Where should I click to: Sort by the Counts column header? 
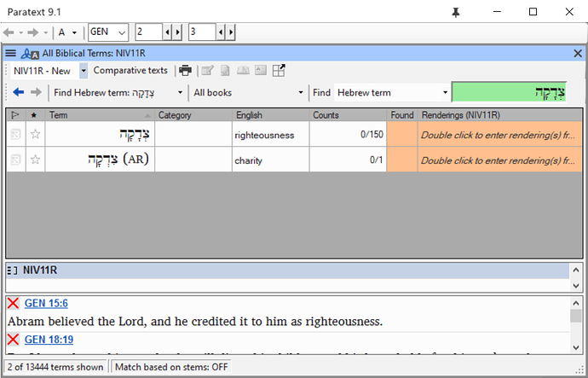pyautogui.click(x=348, y=115)
